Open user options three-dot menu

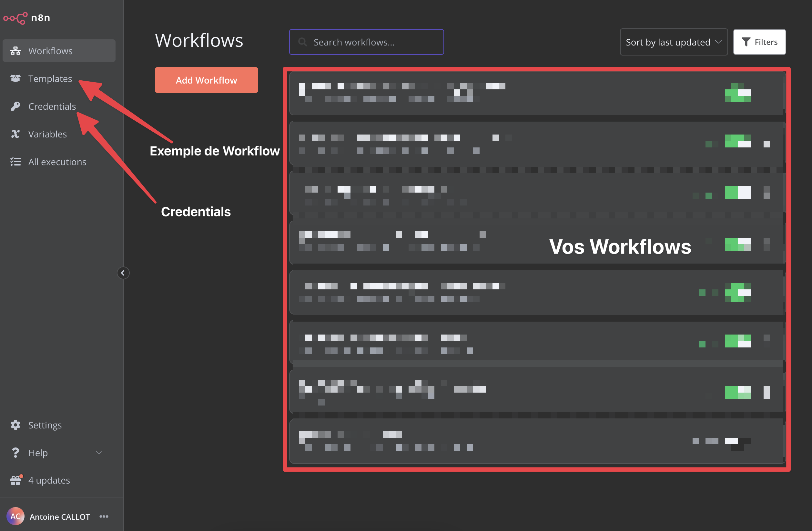click(x=104, y=516)
